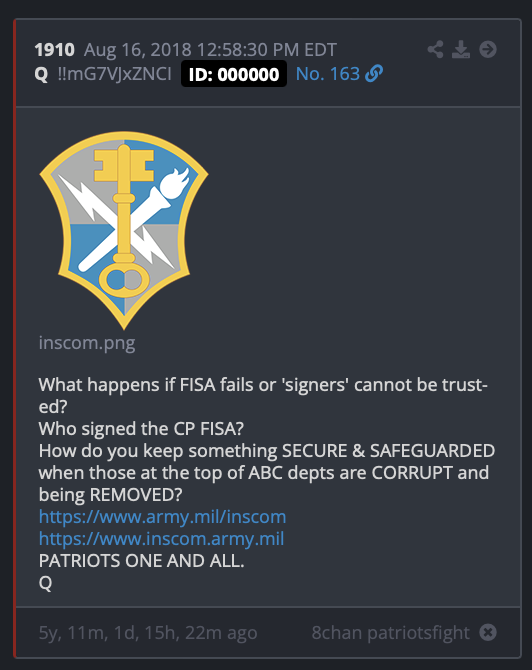Visit the www.inscom.army.mil link
The width and height of the screenshot is (532, 670).
(162, 539)
